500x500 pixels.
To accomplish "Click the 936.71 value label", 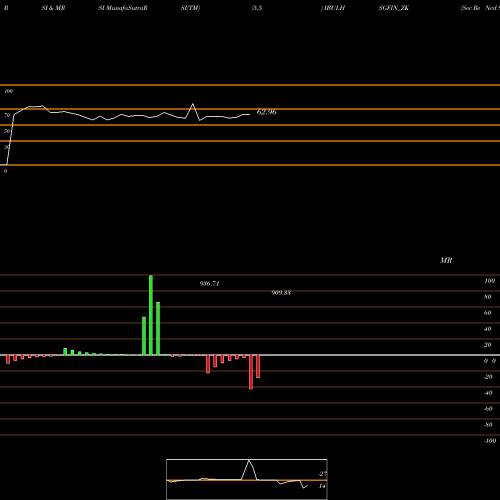I will tap(209, 284).
